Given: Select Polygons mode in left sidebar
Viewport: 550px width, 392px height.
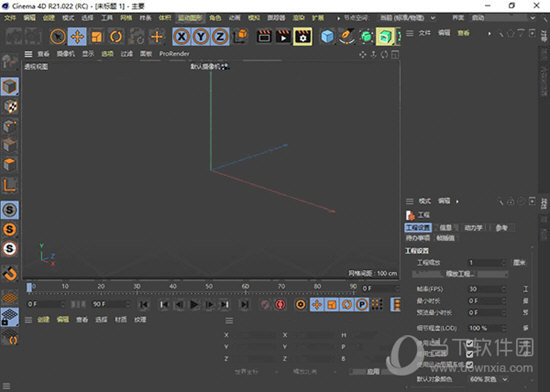Looking at the screenshot, I should click(10, 164).
